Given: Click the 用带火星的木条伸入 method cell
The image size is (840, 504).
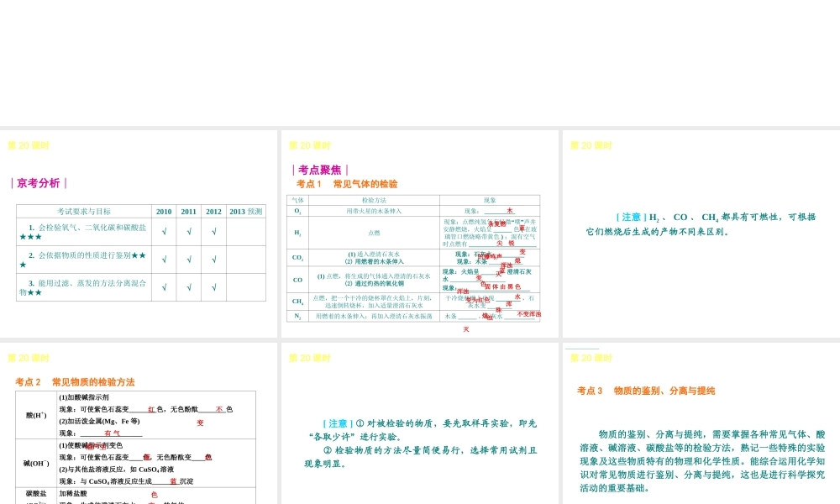Looking at the screenshot, I should click(x=374, y=211).
